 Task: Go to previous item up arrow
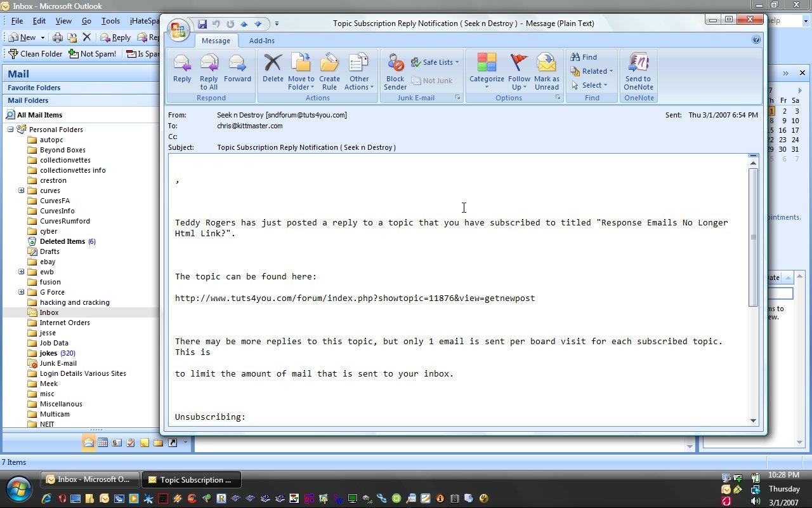(x=244, y=24)
